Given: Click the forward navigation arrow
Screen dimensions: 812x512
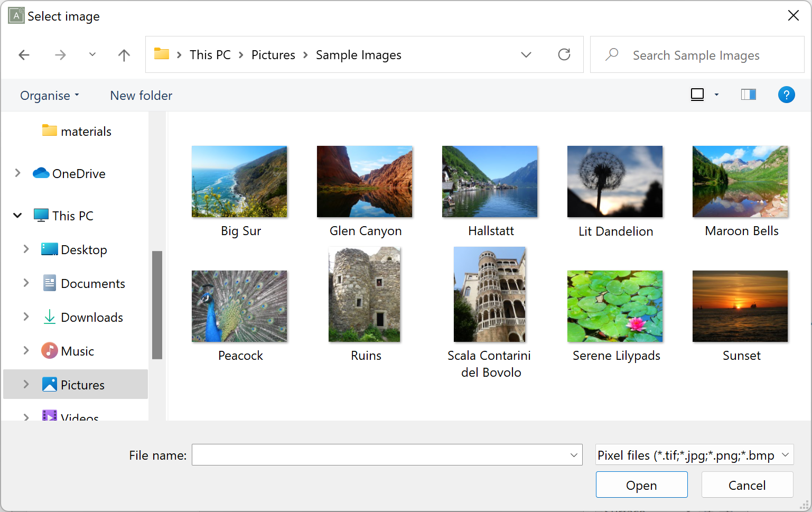Looking at the screenshot, I should pyautogui.click(x=60, y=54).
